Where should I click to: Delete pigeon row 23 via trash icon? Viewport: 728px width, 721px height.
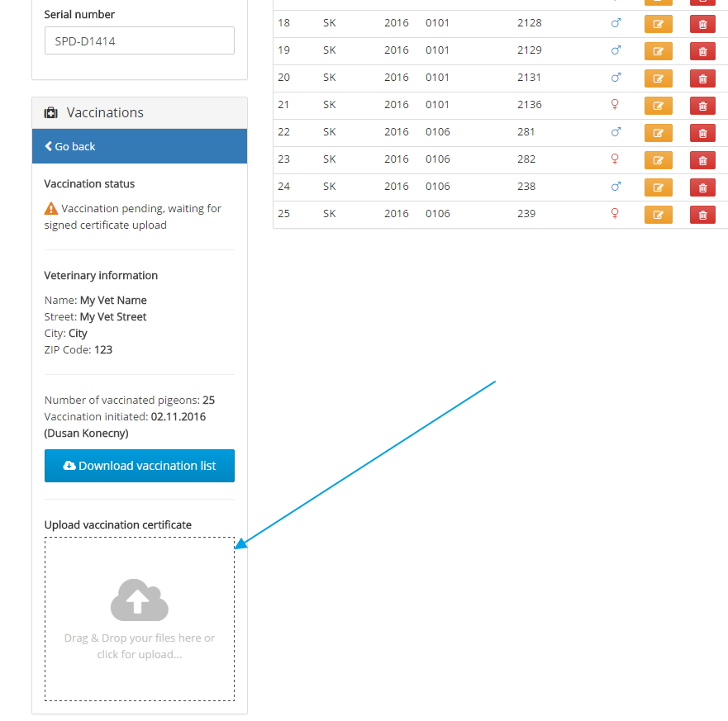[x=702, y=160]
